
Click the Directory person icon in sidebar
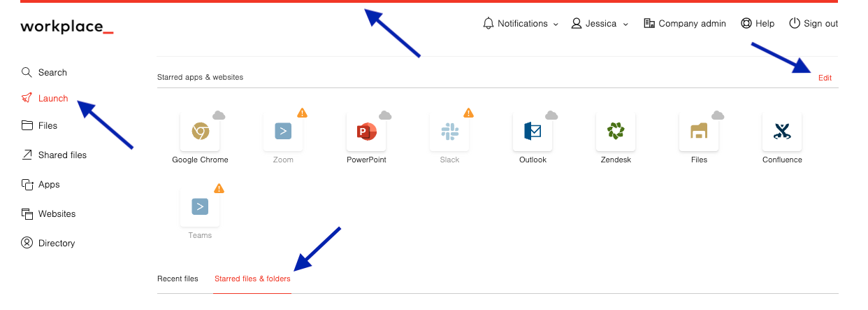(27, 243)
